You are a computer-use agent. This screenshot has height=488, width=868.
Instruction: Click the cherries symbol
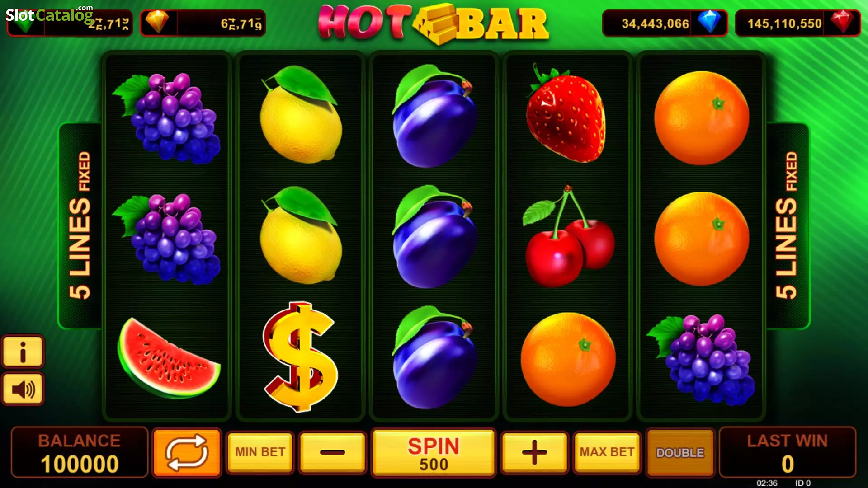pos(568,235)
